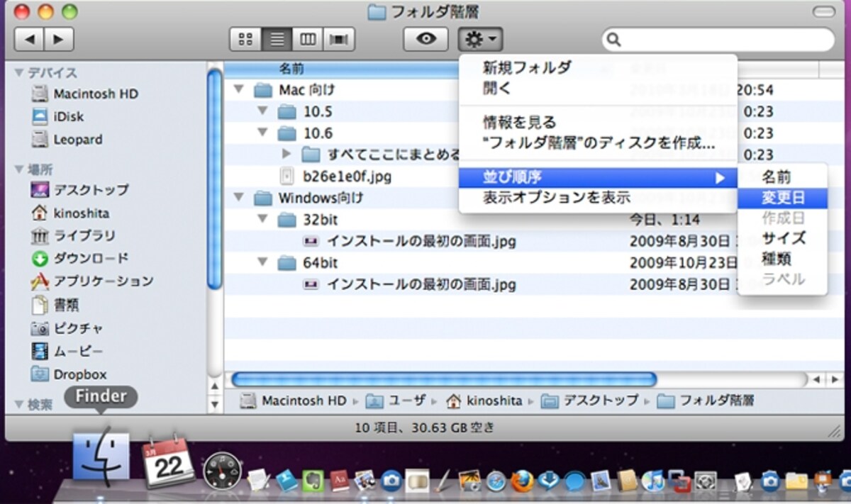Open ムービー in the sidebar

(x=67, y=351)
